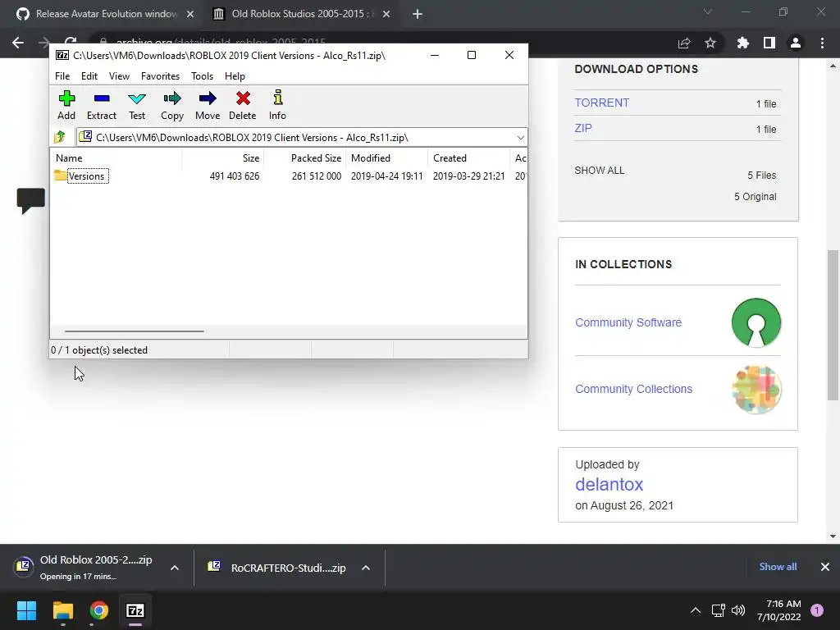Open the Info toolbar icon
The image size is (840, 630).
click(x=277, y=105)
